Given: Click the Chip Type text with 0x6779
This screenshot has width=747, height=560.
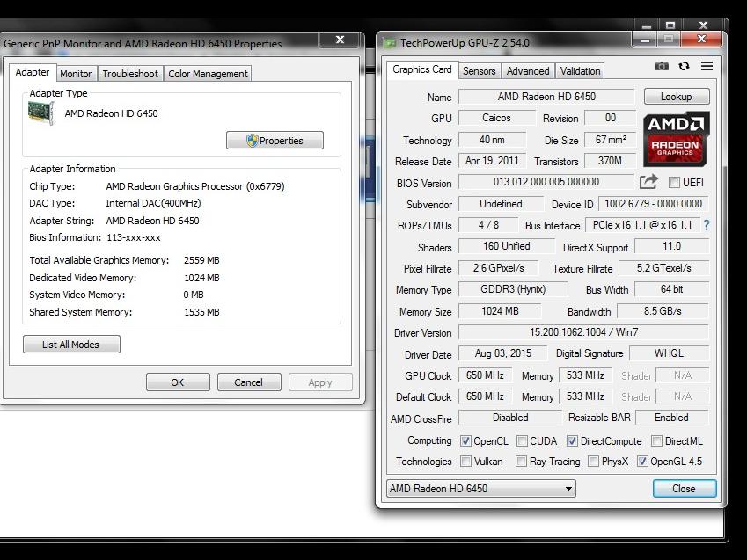Looking at the screenshot, I should [x=195, y=186].
